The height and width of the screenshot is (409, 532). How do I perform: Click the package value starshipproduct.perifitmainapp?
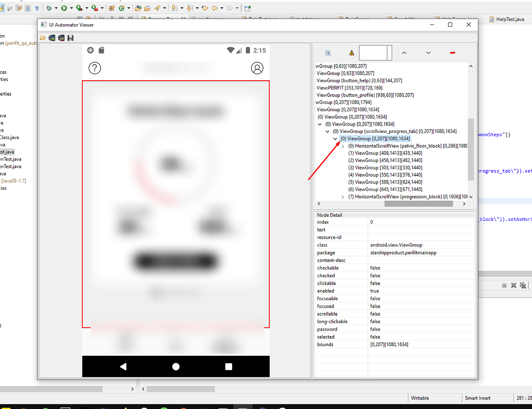tap(404, 253)
